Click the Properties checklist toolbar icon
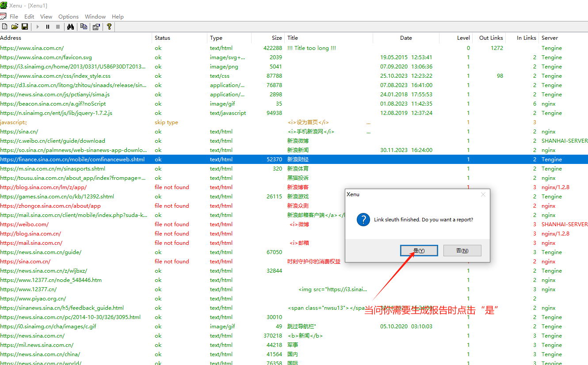Image resolution: width=588 pixels, height=365 pixels. [x=96, y=27]
